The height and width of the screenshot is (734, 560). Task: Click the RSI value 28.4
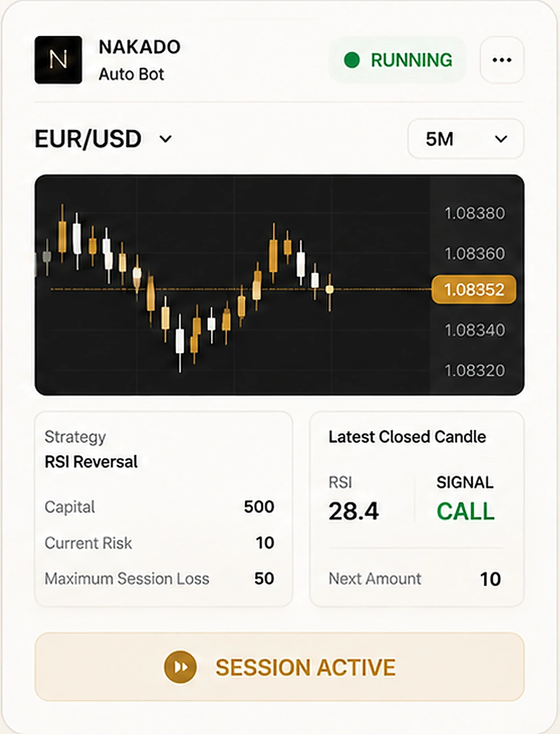[x=354, y=512]
